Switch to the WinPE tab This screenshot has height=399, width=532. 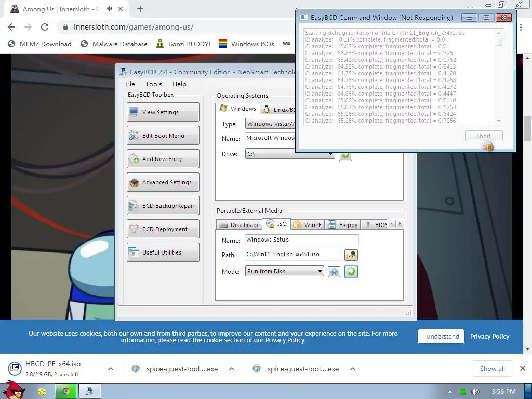click(308, 225)
